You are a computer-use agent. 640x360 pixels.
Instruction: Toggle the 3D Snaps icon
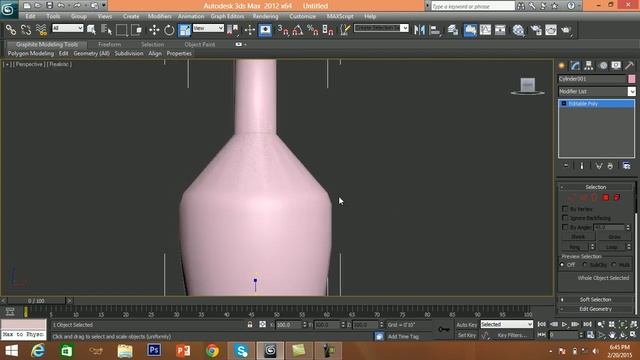coord(282,30)
